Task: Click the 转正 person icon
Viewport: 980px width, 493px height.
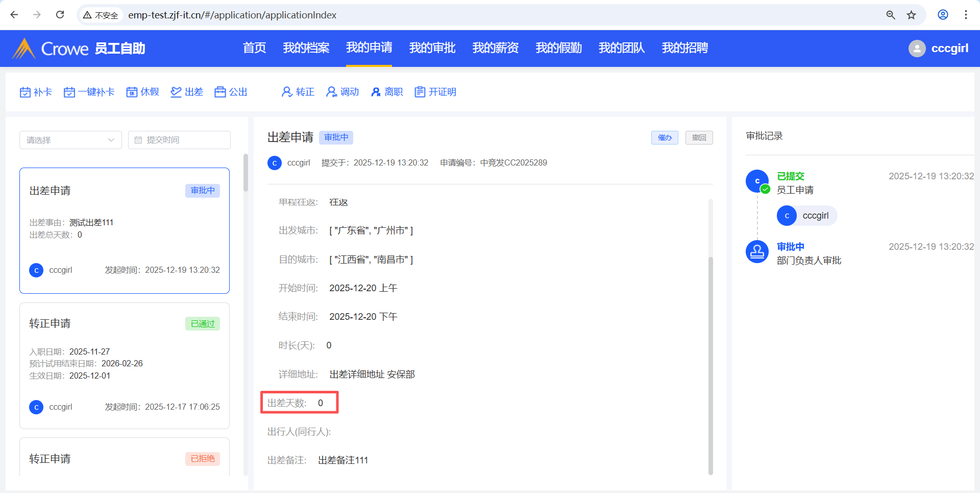Action: (287, 92)
